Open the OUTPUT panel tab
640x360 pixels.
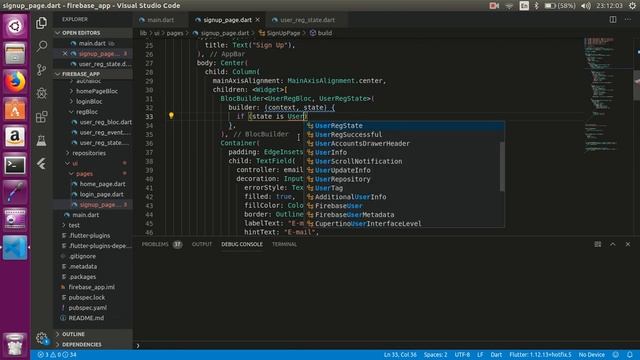(x=202, y=244)
